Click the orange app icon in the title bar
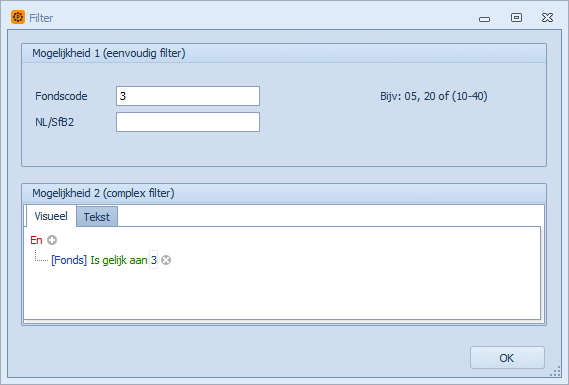Viewport: 569px width, 385px height. point(18,17)
